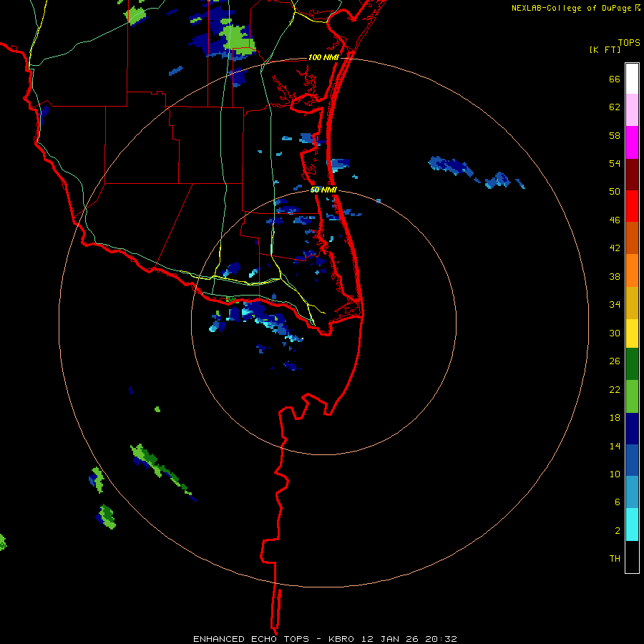Click the light green legend swatch above 26
The width and height of the screenshot is (644, 644).
coord(632,396)
